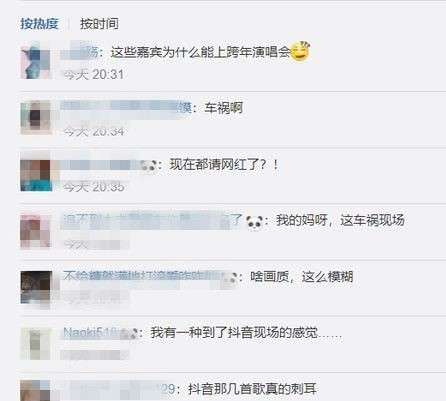
Task: Switch to 按时间 sorting tab
Action: coord(99,24)
